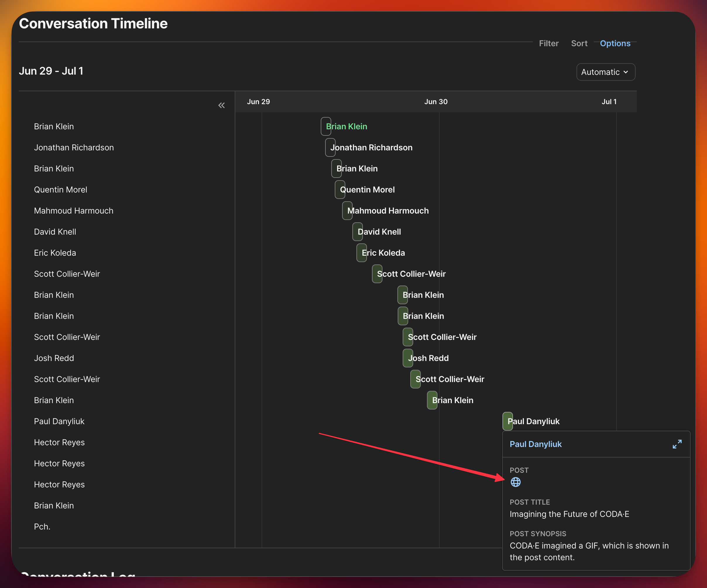Open the Filter menu
The height and width of the screenshot is (588, 707).
[548, 43]
